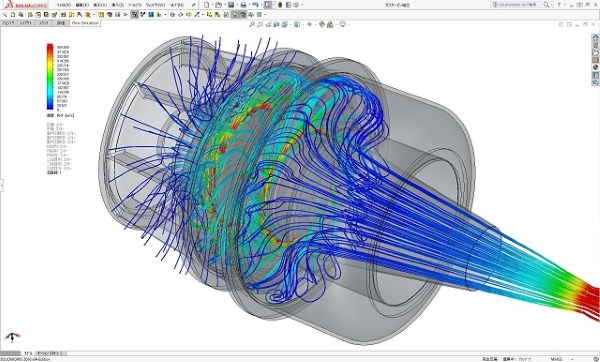Screen dimensions: 600x362
Task: Click the Help question mark button
Action: [x=559, y=5]
